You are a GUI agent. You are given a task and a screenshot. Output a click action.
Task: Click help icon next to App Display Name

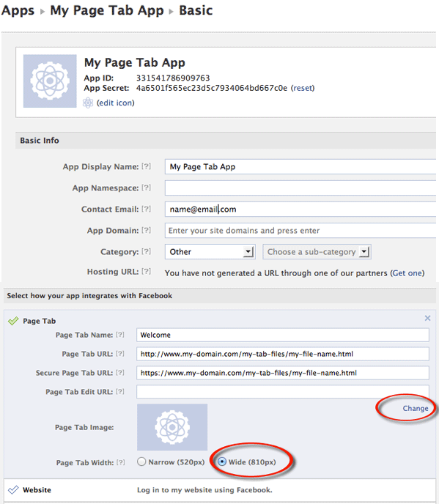click(147, 166)
